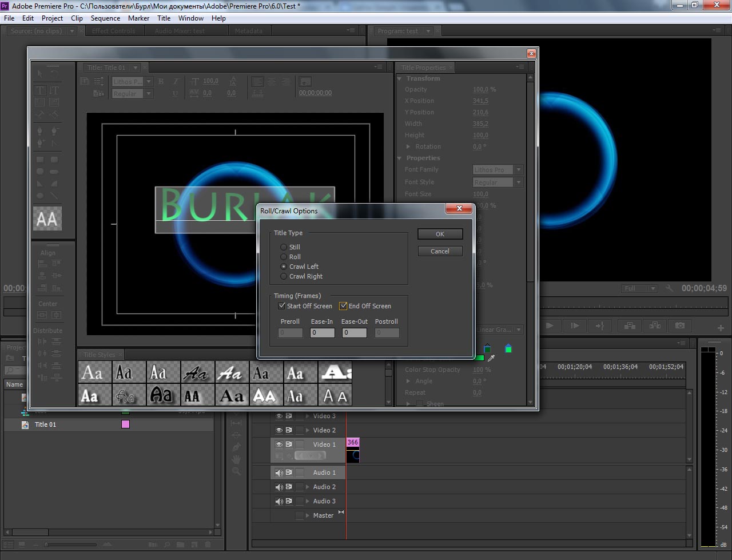The image size is (732, 560).
Task: Open the File menu
Action: [x=9, y=18]
